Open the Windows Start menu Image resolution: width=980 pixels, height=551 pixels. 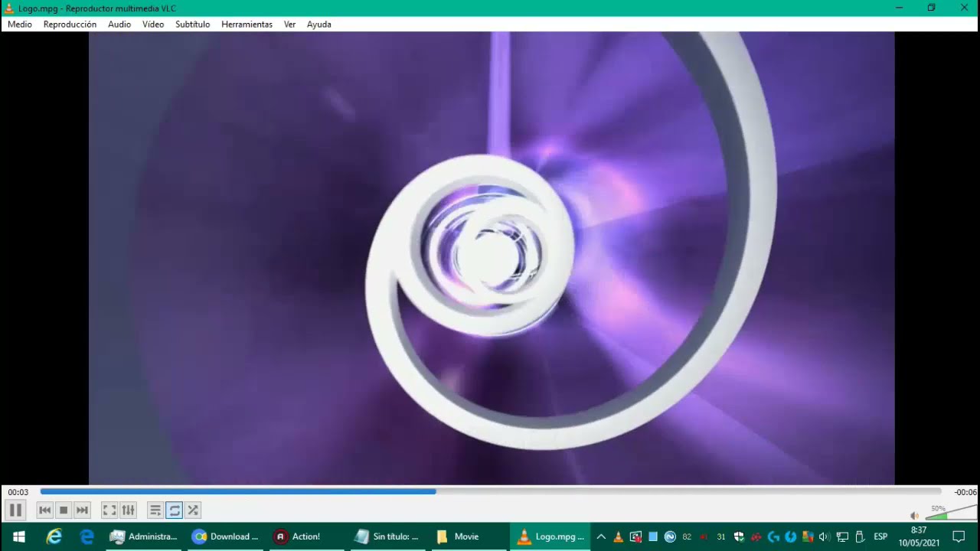(18, 536)
